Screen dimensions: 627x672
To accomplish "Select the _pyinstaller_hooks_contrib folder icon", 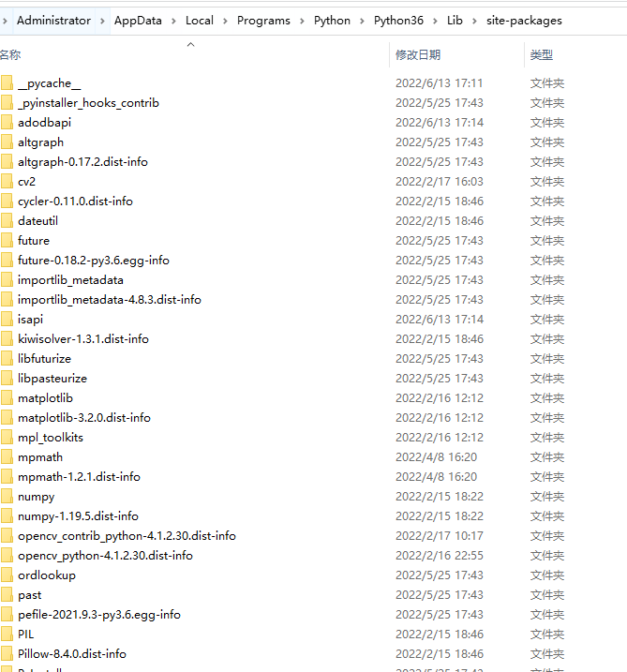I will click(x=7, y=103).
